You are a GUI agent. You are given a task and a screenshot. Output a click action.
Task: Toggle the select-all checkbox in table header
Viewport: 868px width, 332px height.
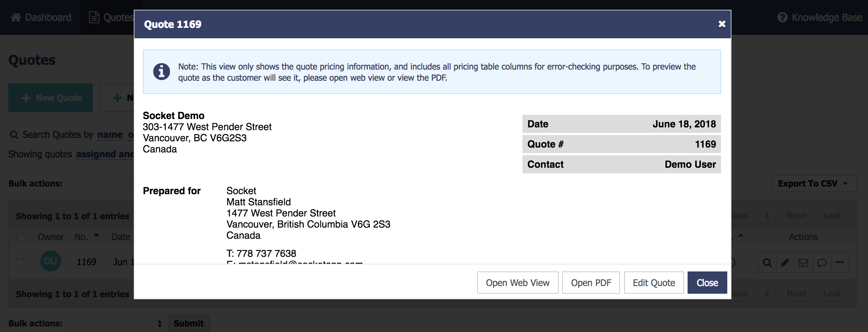pos(21,237)
